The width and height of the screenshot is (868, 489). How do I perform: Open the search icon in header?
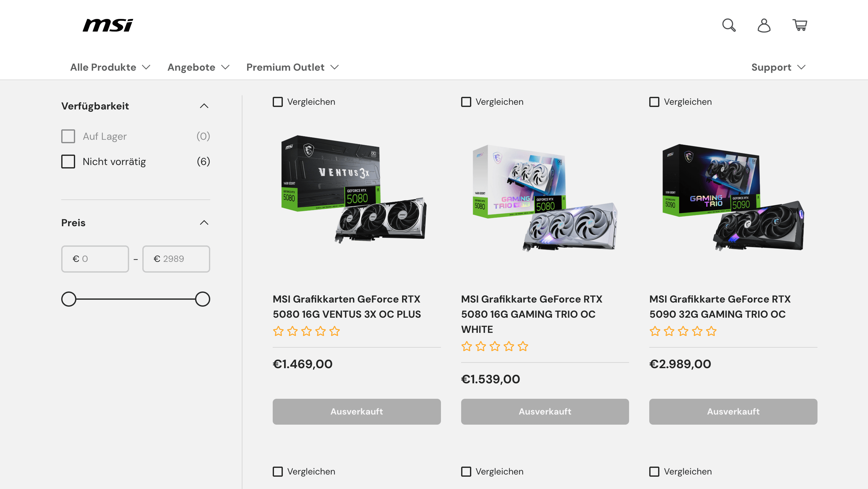pyautogui.click(x=728, y=25)
